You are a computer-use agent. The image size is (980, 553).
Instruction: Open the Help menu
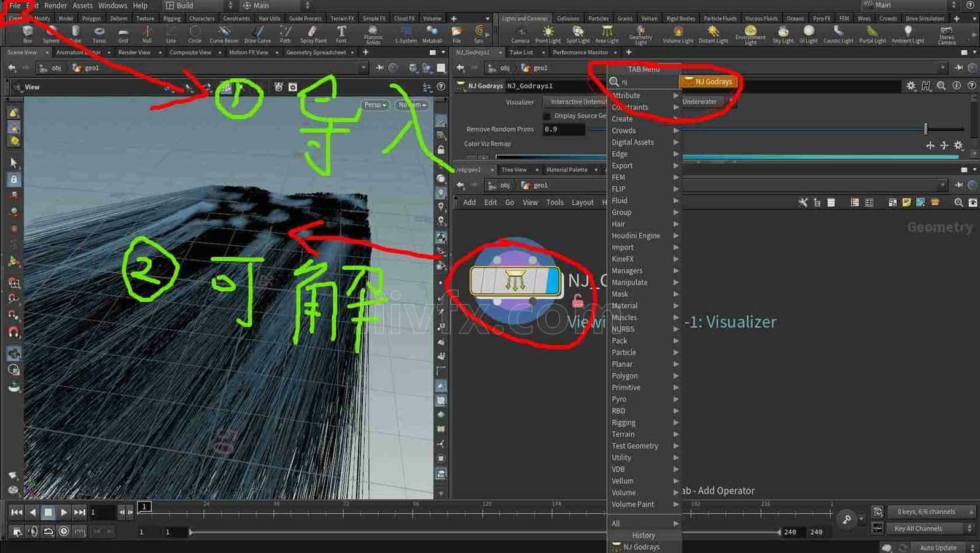click(x=140, y=6)
